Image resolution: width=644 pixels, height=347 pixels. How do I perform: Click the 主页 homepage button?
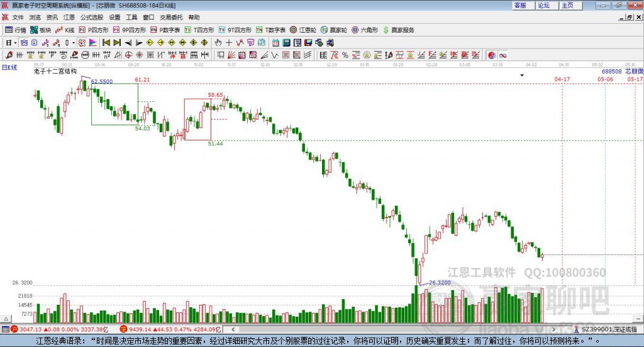pyautogui.click(x=570, y=5)
